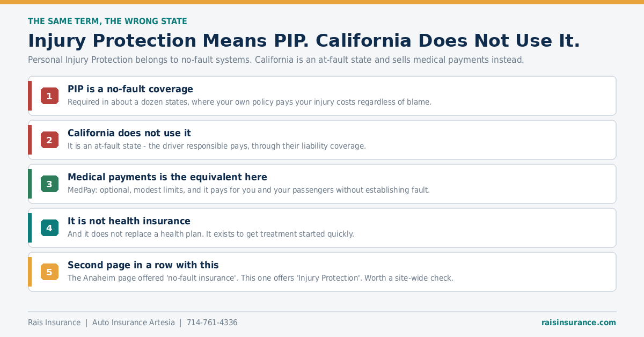Click the MedPay description text
Screen dimensions: 644x337
pyautogui.click(x=248, y=190)
